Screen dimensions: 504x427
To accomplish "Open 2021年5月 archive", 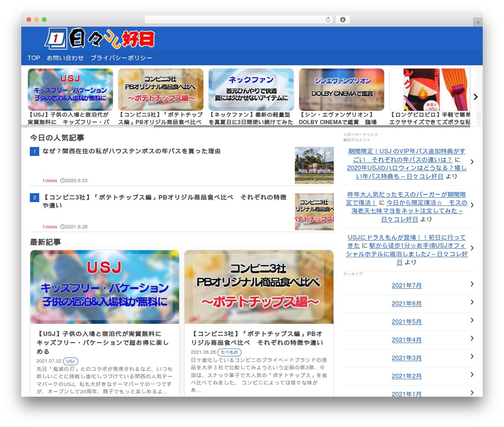I will [407, 322].
